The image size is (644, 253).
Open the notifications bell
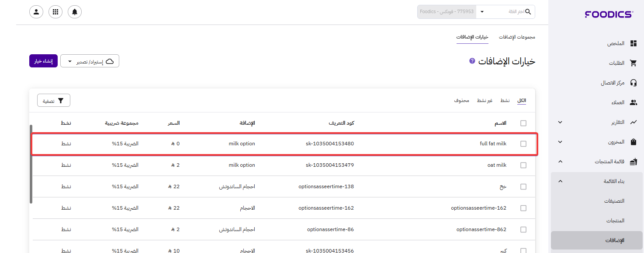point(75,12)
